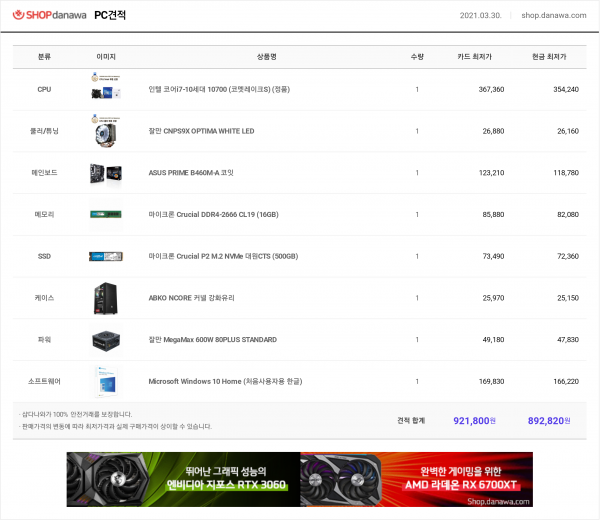The image size is (600, 520).
Task: Open the Zalman MegaMax power supply image
Action: pyautogui.click(x=106, y=340)
